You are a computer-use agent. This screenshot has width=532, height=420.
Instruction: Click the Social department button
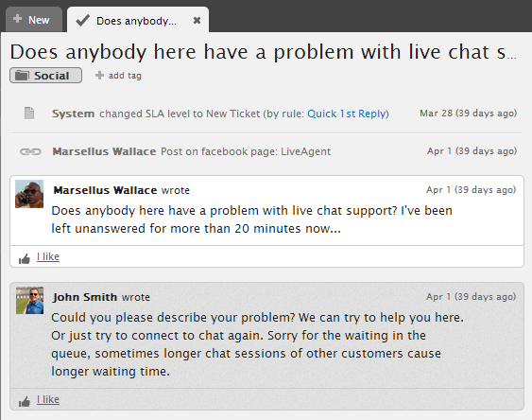[45, 76]
